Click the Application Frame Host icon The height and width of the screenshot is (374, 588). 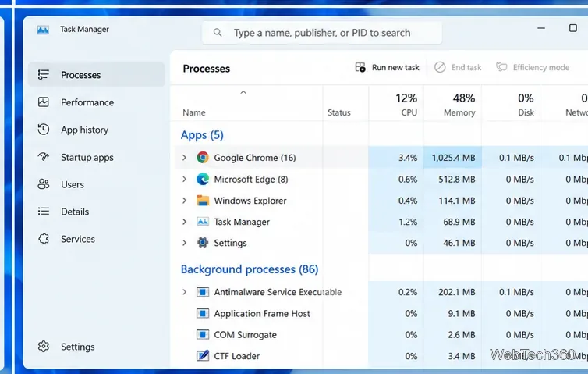click(x=203, y=313)
